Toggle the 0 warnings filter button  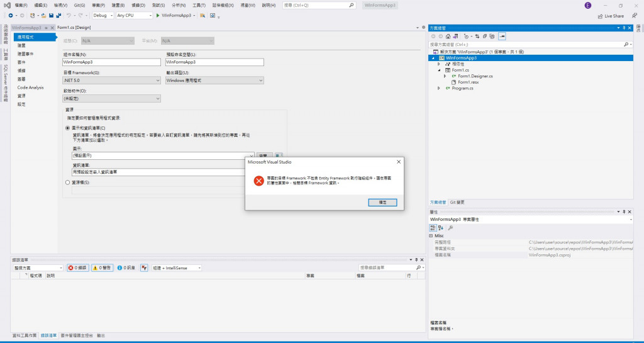[x=102, y=268]
